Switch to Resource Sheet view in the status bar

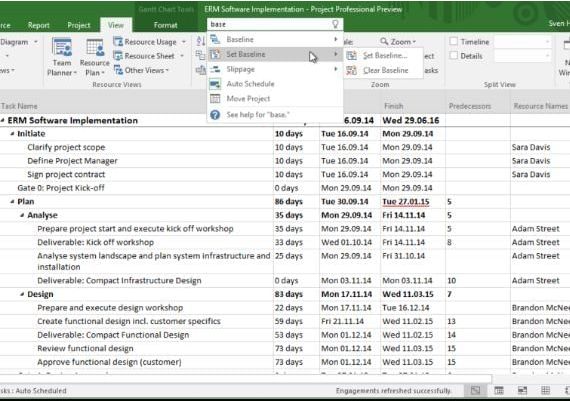click(x=545, y=390)
